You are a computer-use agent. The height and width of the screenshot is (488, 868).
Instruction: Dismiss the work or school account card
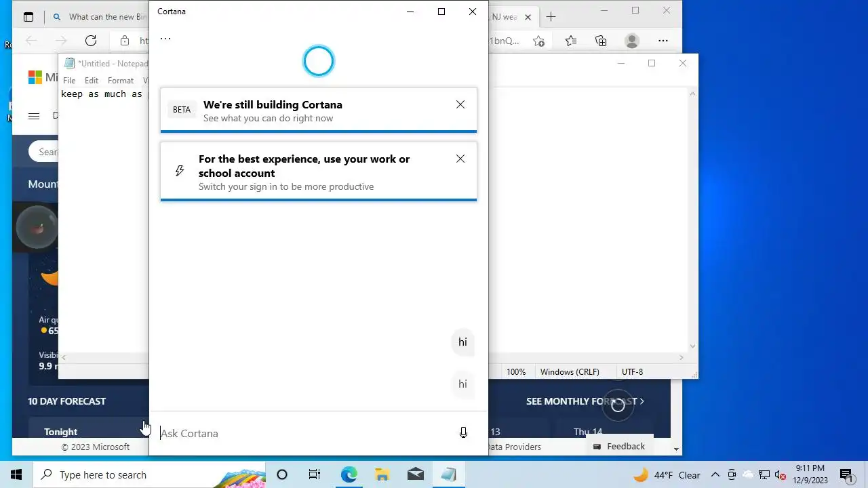click(460, 159)
